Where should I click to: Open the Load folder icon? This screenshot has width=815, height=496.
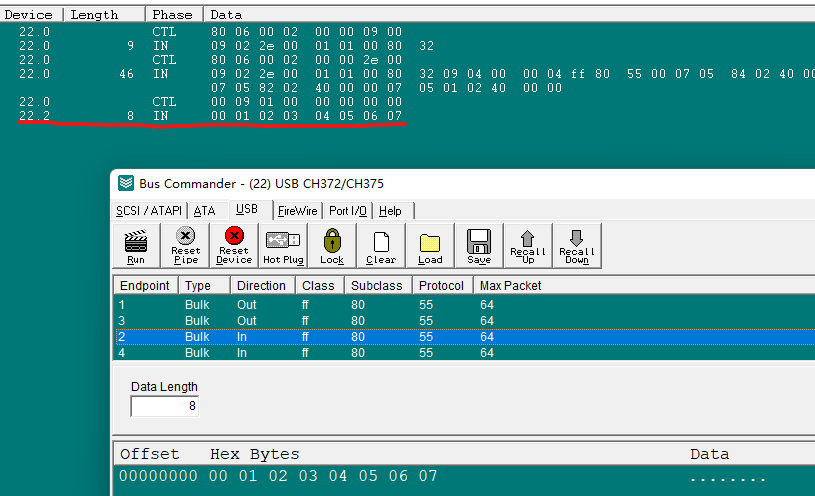click(430, 245)
